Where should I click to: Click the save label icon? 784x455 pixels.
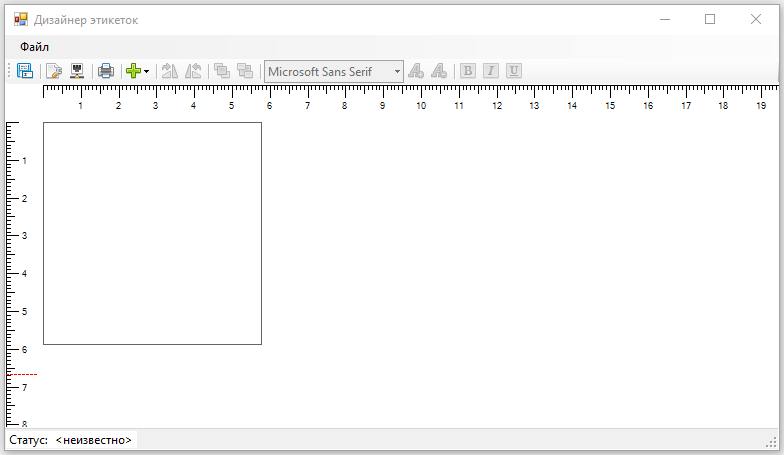click(x=25, y=71)
